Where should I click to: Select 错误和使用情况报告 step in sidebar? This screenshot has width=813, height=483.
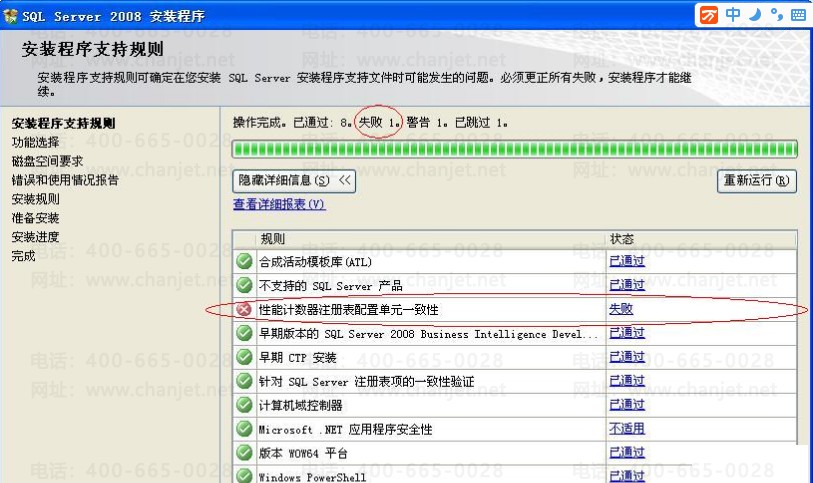coord(65,180)
